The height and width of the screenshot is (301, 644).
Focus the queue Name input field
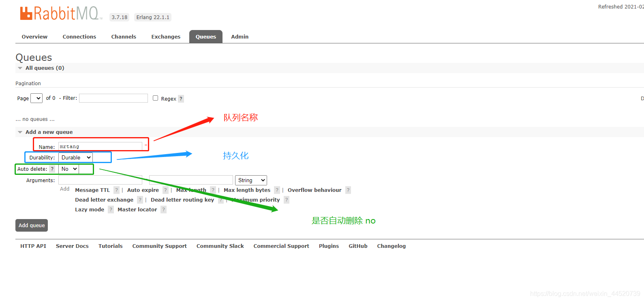pos(101,146)
